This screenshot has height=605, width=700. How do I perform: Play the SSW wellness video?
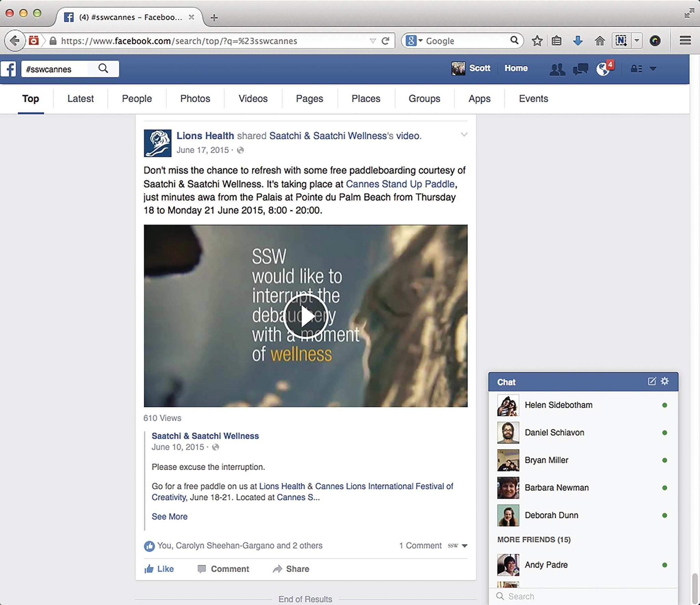click(306, 317)
